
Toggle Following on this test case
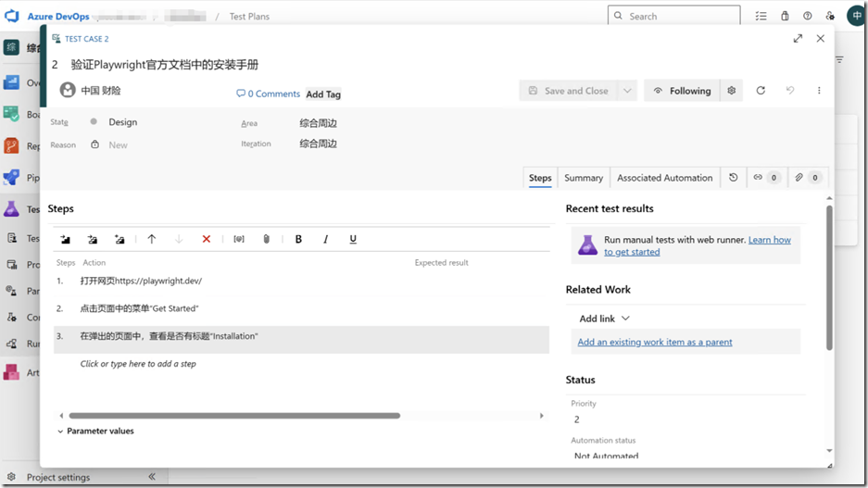(682, 91)
